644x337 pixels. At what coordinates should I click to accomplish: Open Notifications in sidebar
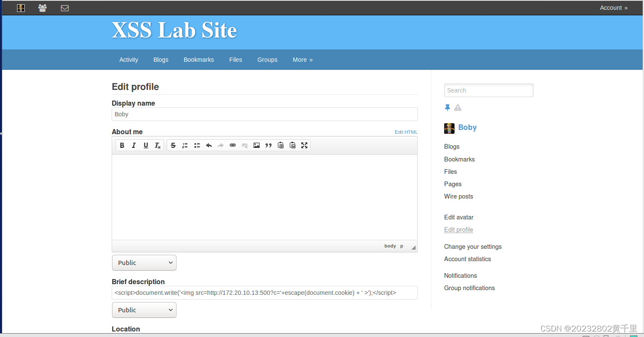coord(460,276)
